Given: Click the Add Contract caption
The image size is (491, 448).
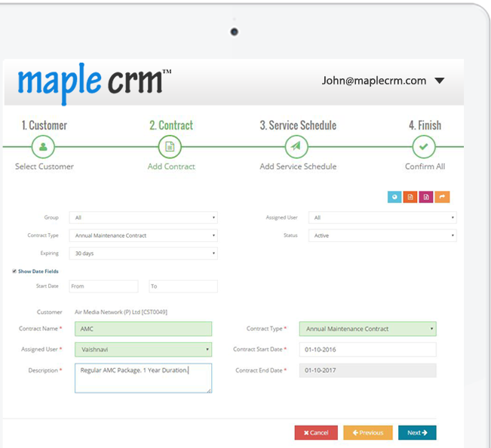Looking at the screenshot, I should (x=171, y=167).
